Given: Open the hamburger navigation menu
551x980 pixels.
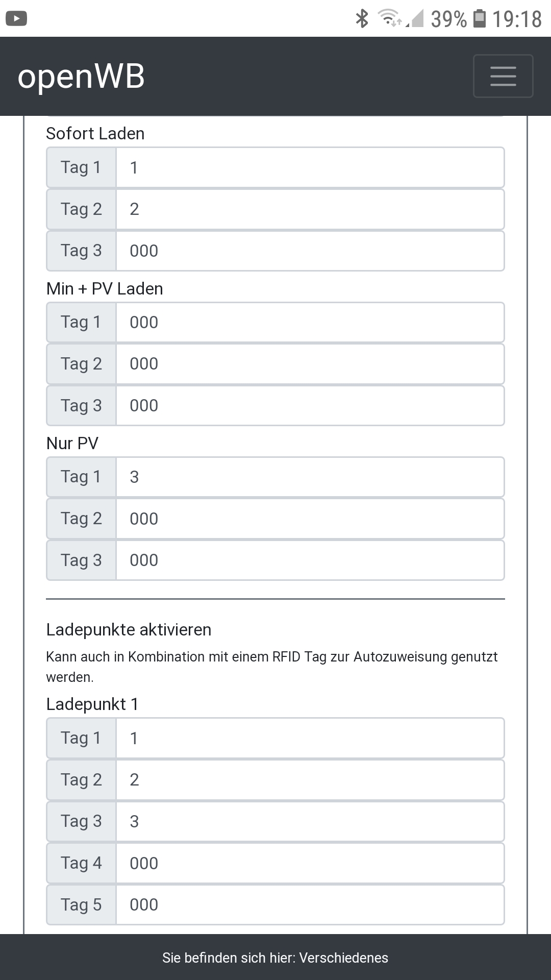Looking at the screenshot, I should (x=503, y=76).
